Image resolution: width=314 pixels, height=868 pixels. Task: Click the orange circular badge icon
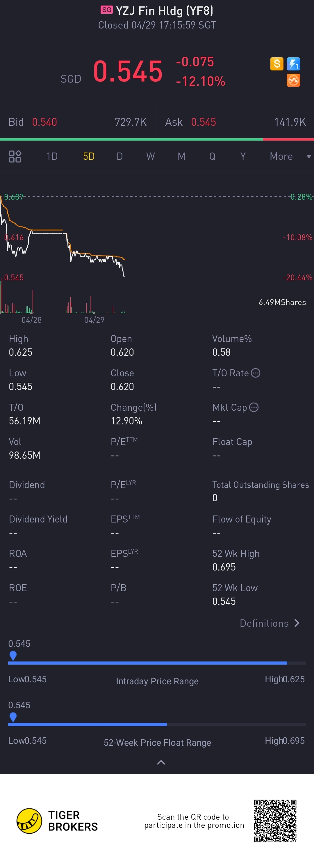pyautogui.click(x=293, y=81)
